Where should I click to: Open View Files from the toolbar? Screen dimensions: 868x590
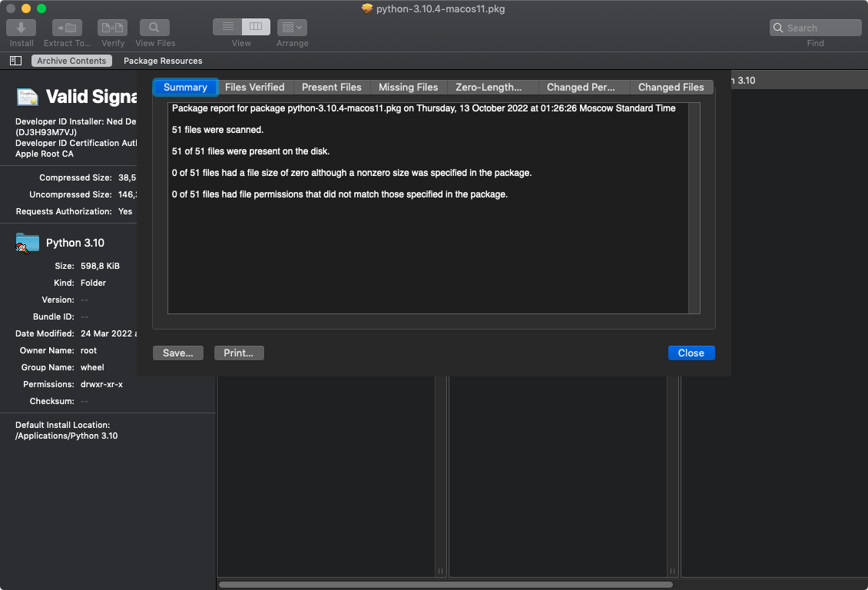pyautogui.click(x=155, y=28)
